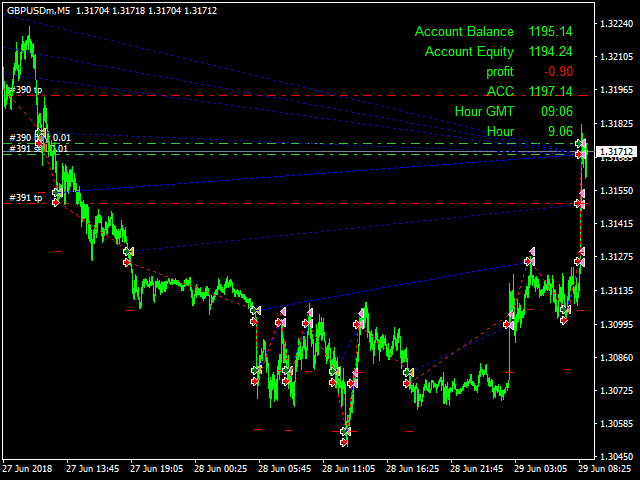Screen dimensions: 640x480
Task: Select the #390 buy 0.01 order label
Action: (x=40, y=138)
